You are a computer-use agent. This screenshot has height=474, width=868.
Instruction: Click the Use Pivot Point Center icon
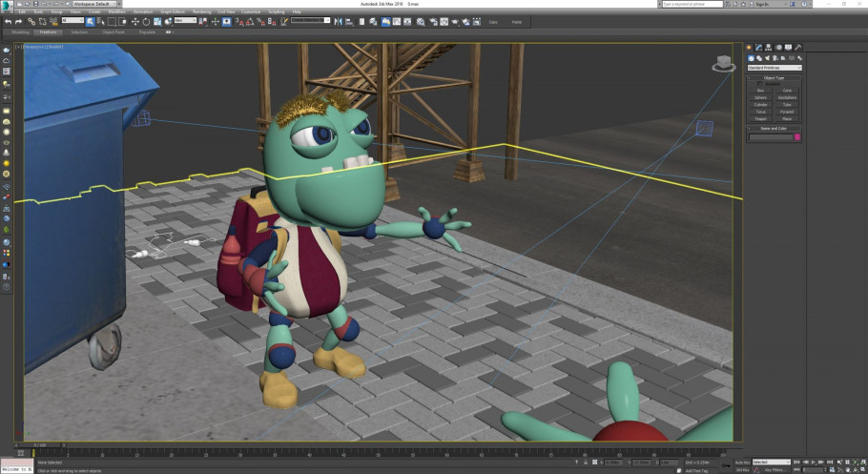[x=203, y=22]
